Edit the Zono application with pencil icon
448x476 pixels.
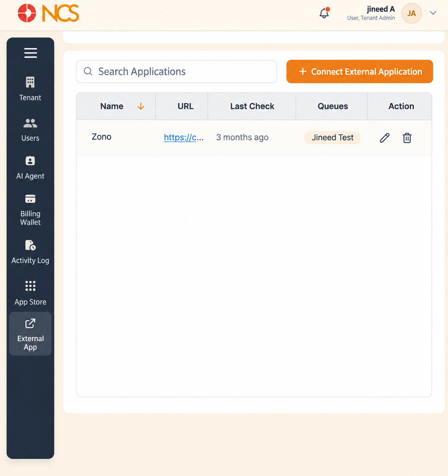pos(385,138)
